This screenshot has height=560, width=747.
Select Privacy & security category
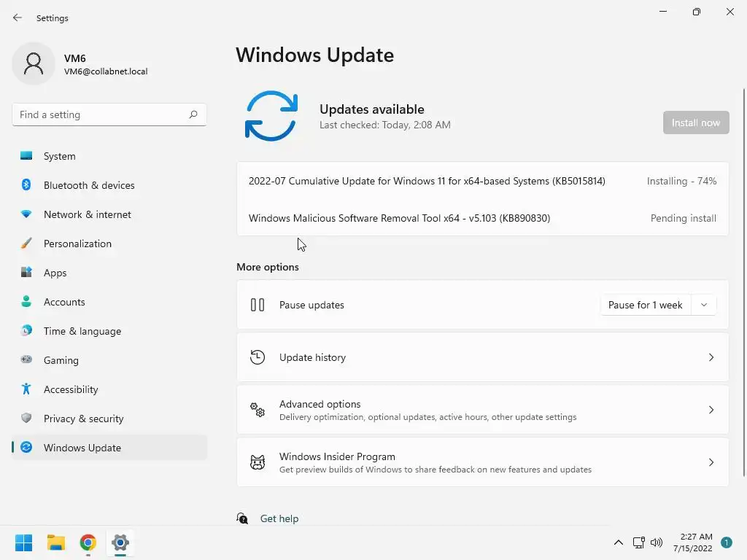[109, 418]
